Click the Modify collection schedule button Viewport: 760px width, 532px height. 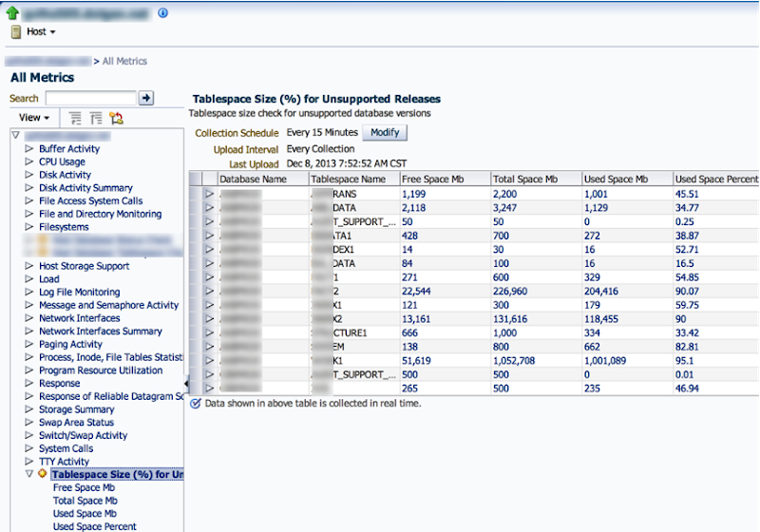coord(385,133)
